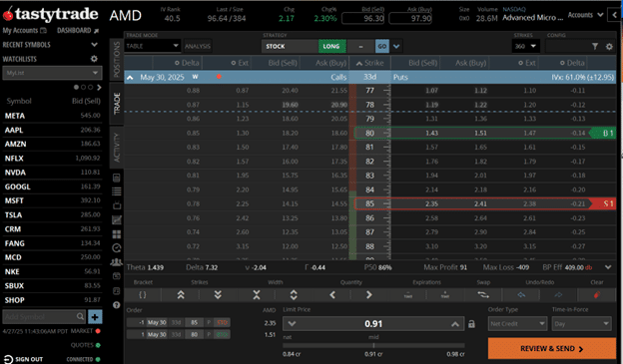
Task: Switch to the TRADE vertical tab
Action: click(117, 104)
